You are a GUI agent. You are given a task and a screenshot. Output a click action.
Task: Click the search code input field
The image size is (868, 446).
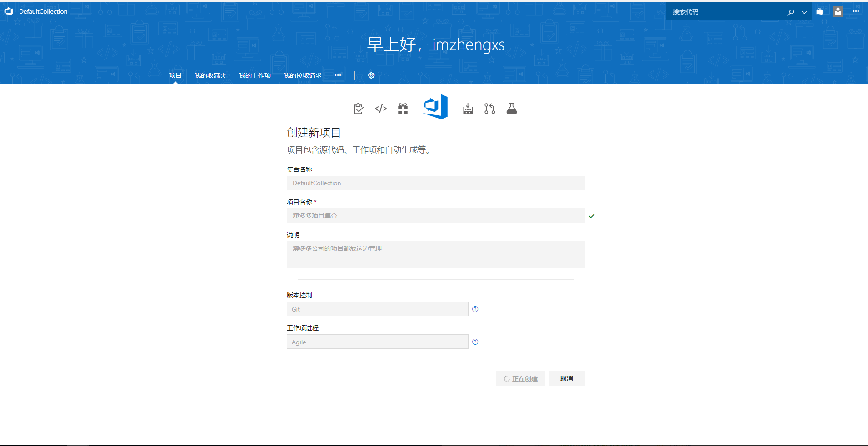(725, 12)
